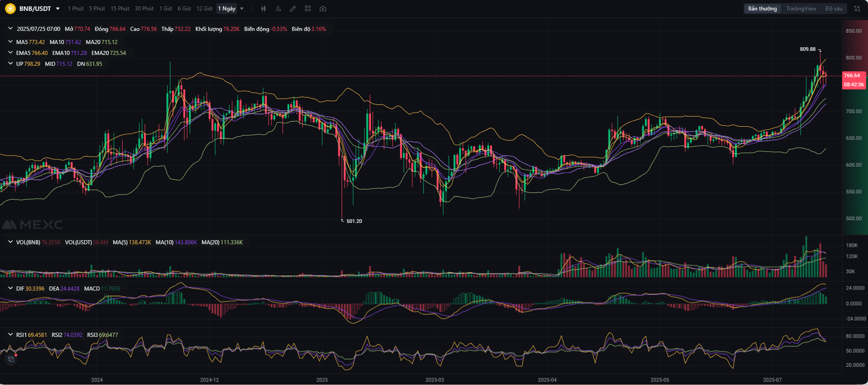Select the Bản thường chart mode

(x=763, y=9)
